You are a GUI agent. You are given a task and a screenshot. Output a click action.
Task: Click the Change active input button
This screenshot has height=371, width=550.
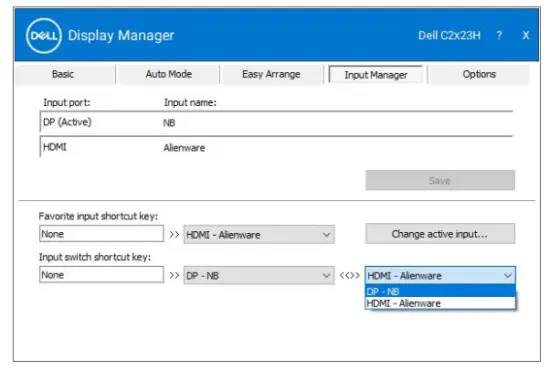pyautogui.click(x=440, y=234)
